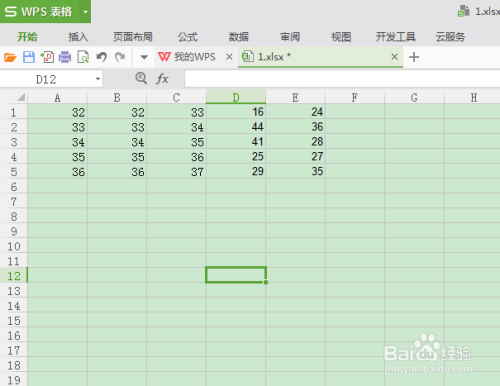Open the WPS 表格 application menu dropdown
Screen dimensions: 500x386
pos(85,12)
